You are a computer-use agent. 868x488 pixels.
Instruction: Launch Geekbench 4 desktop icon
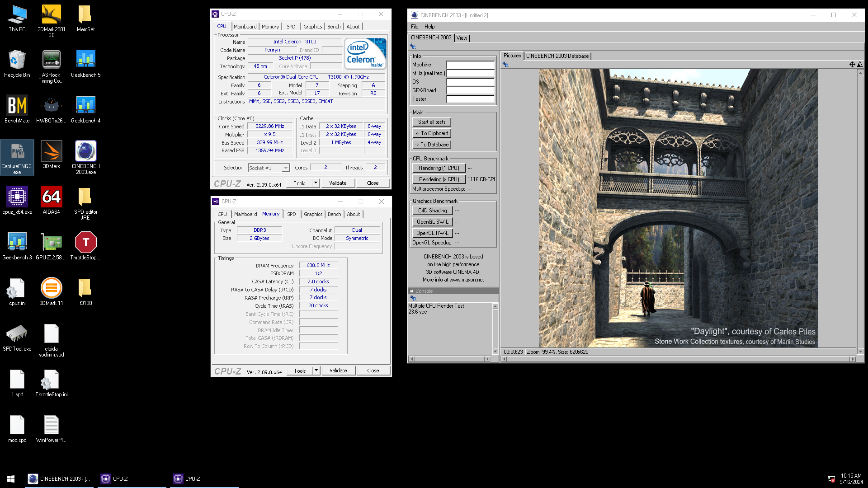[x=85, y=109]
